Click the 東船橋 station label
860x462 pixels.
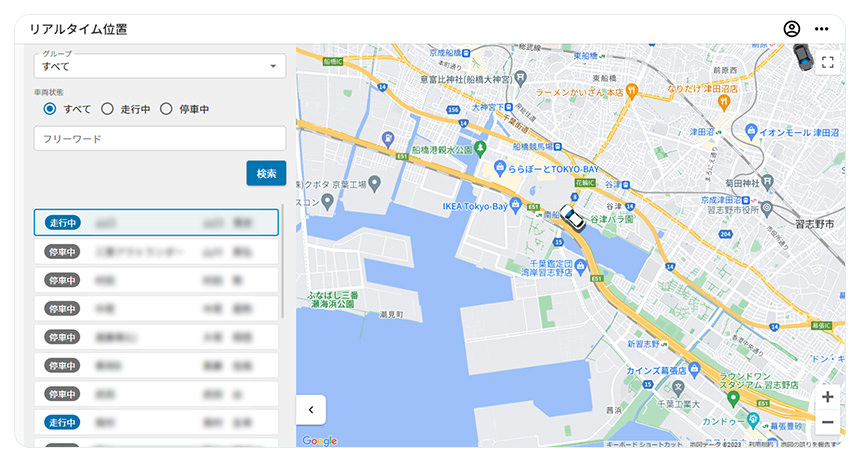585,55
